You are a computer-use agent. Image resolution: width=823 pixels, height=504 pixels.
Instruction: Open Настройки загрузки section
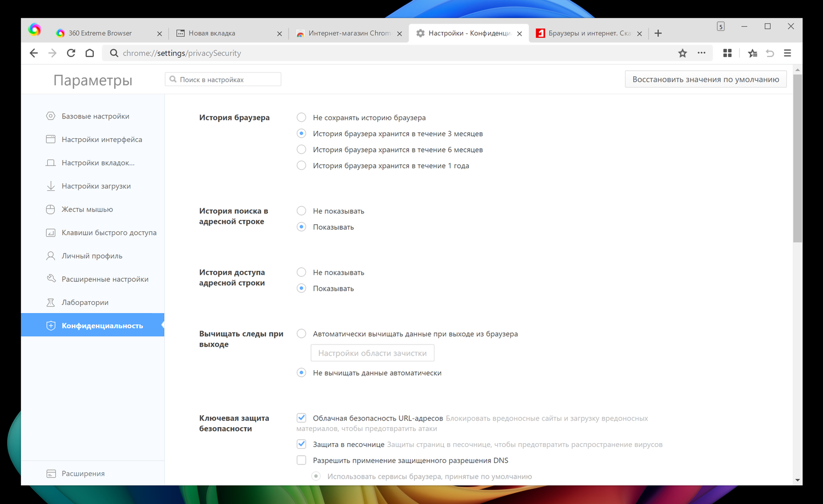point(93,186)
